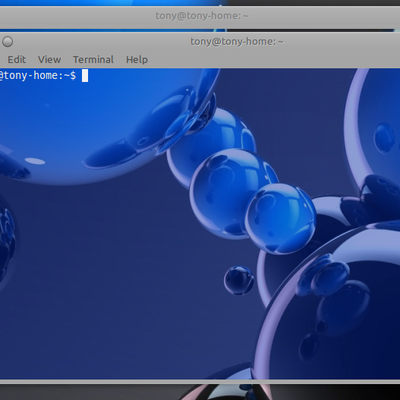Focus the background terminal via its title bar
The image size is (400, 400).
202,16
